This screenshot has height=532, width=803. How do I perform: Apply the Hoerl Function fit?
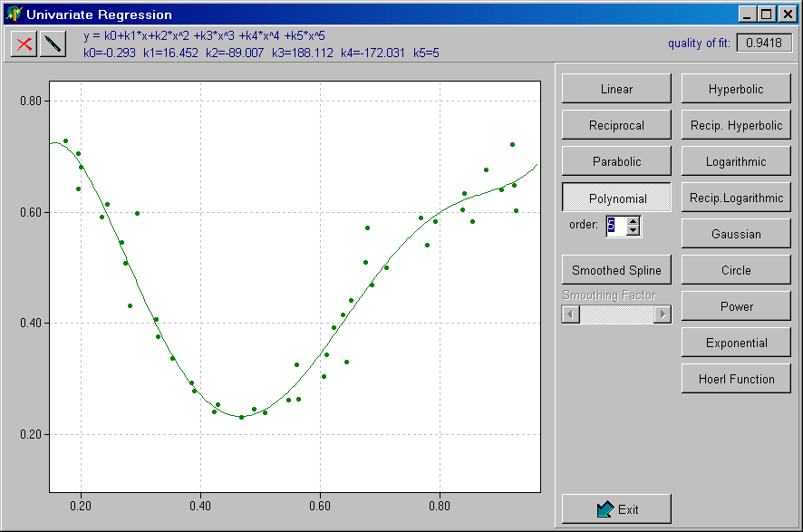click(x=736, y=379)
